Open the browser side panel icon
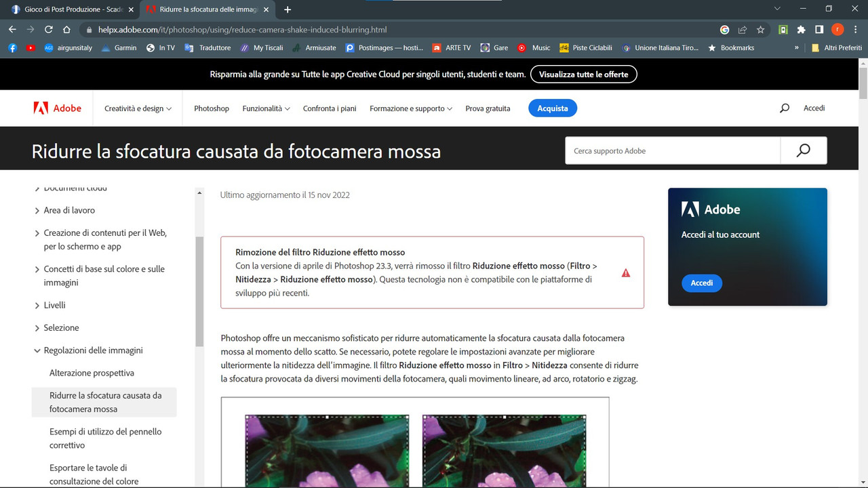Screen dimensions: 868x488 click(x=819, y=30)
